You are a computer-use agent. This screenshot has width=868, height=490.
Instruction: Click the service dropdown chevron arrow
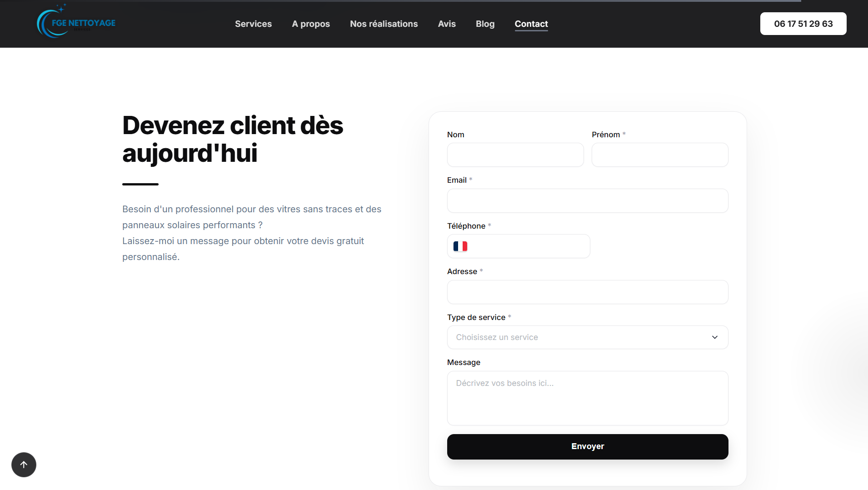pyautogui.click(x=715, y=337)
